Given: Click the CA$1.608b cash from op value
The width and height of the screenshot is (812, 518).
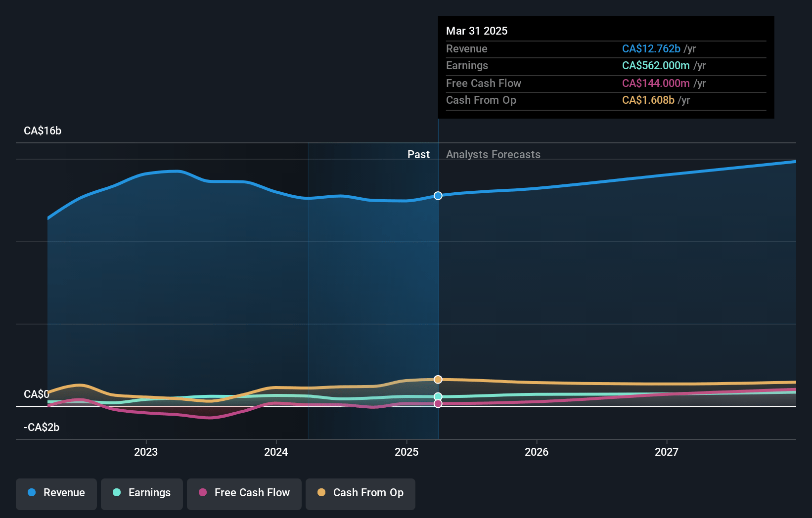Looking at the screenshot, I should click(x=648, y=100).
